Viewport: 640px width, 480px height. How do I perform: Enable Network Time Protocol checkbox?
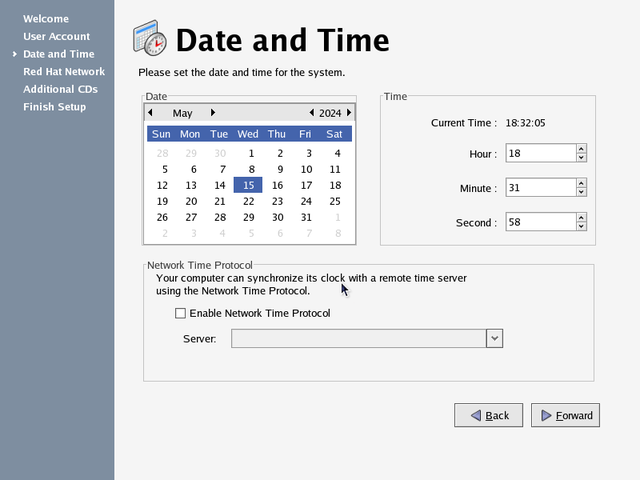(x=180, y=313)
